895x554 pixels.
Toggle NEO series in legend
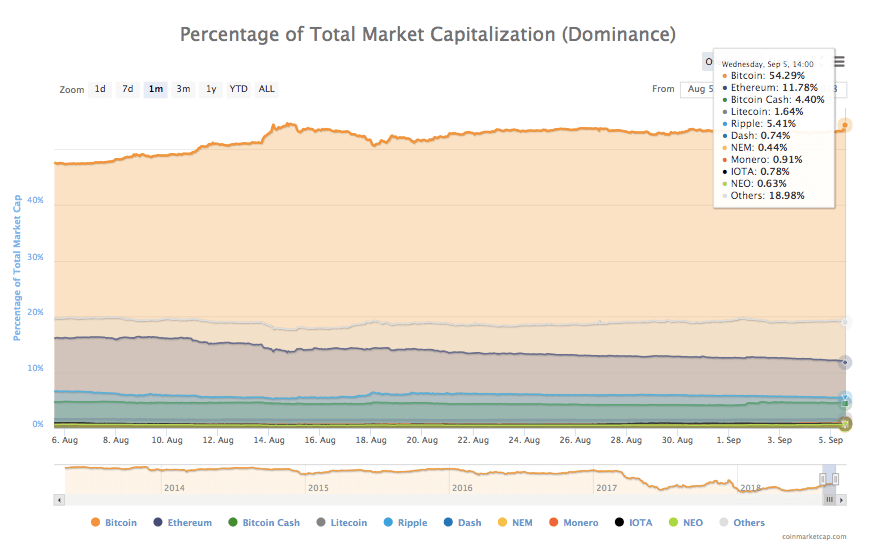[686, 523]
